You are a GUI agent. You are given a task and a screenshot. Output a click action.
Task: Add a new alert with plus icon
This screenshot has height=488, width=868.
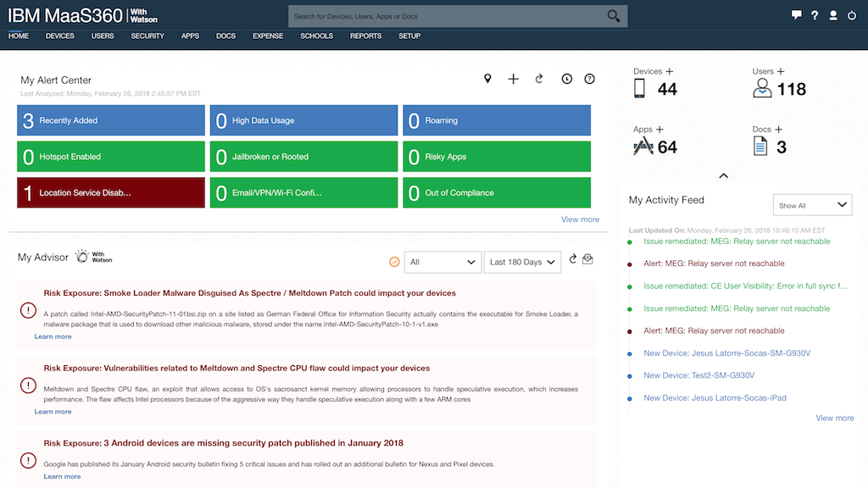click(x=513, y=79)
